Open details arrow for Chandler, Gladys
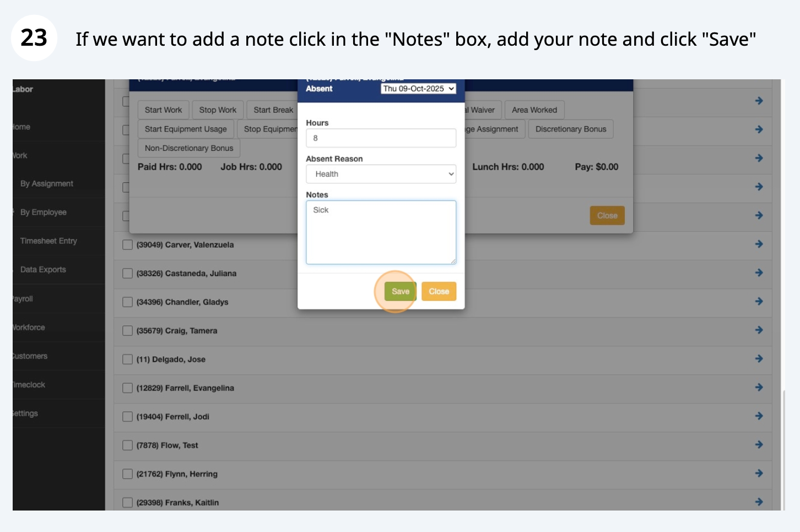 [x=759, y=301]
